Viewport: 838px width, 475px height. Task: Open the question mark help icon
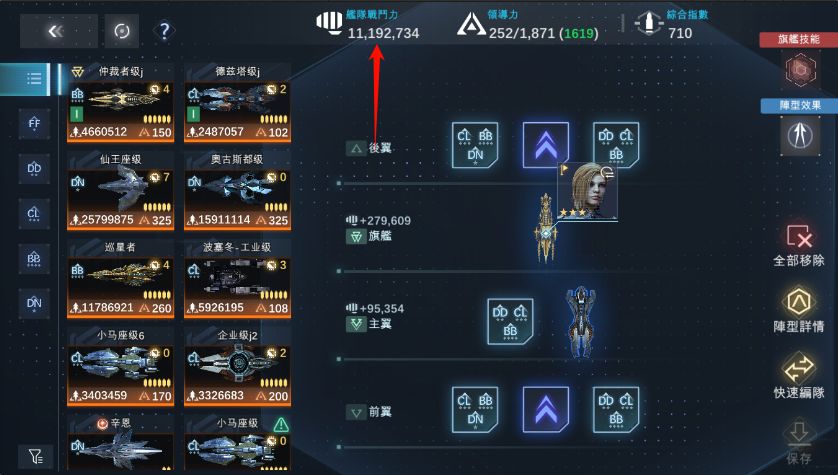pyautogui.click(x=165, y=31)
